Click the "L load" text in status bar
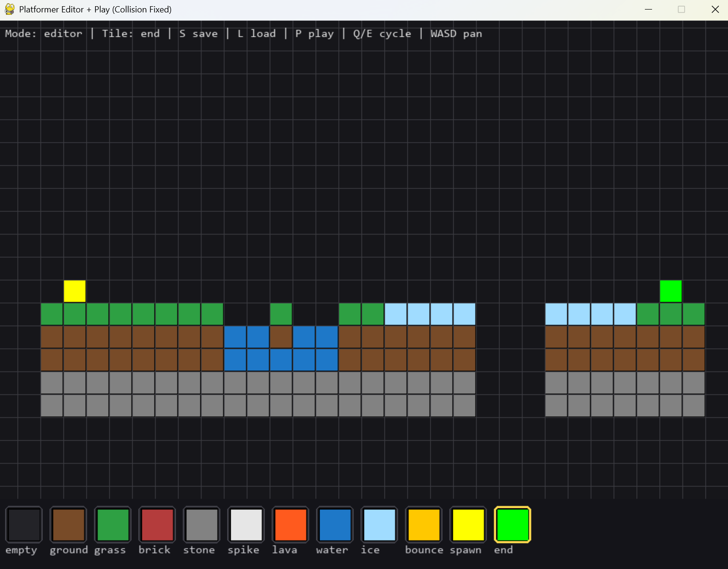Screen dimensions: 728x569 [257, 34]
